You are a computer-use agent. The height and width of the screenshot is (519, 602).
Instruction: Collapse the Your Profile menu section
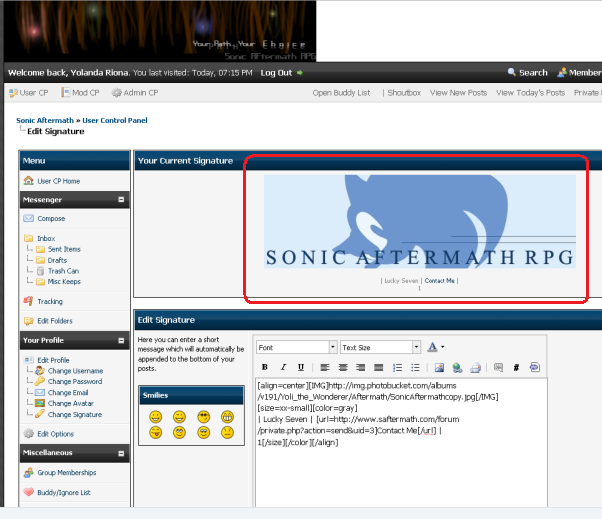pyautogui.click(x=121, y=340)
